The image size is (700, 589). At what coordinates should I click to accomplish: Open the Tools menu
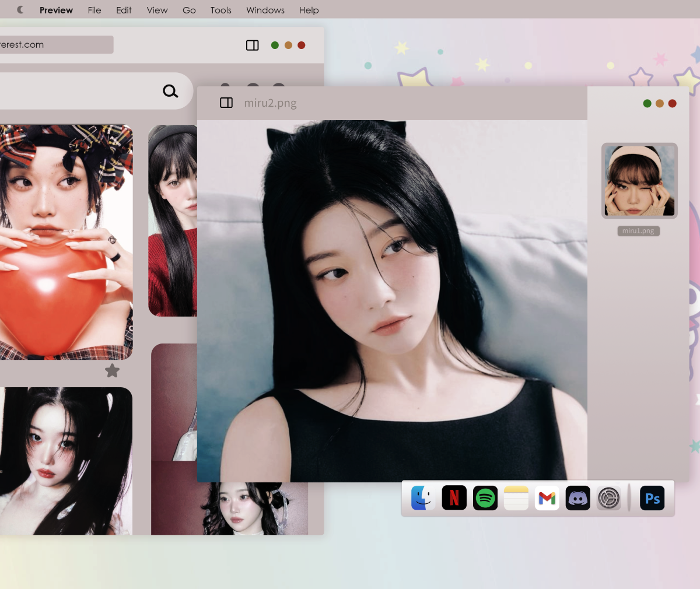(220, 10)
